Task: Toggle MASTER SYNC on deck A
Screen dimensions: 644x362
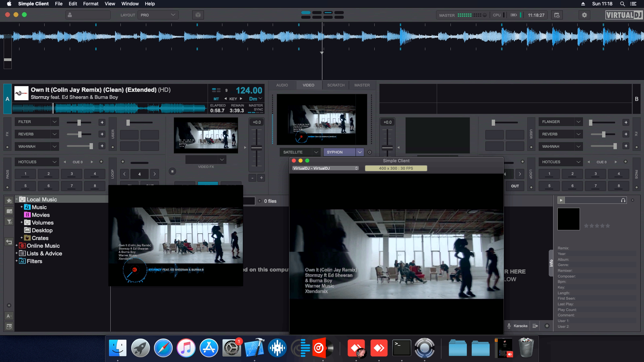Action: 256,108
